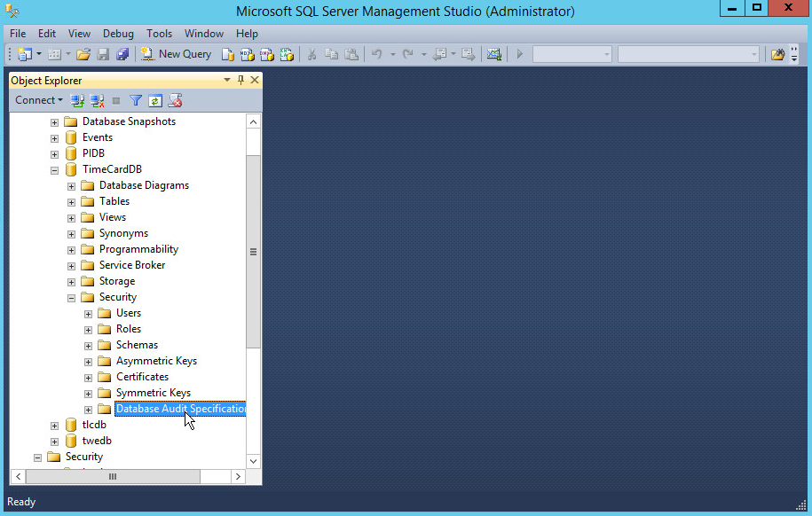Select the Symmetric Keys folder

(x=153, y=393)
